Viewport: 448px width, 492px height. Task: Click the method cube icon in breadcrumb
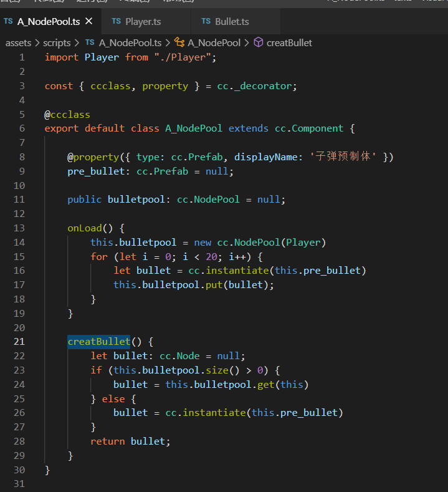(x=259, y=42)
